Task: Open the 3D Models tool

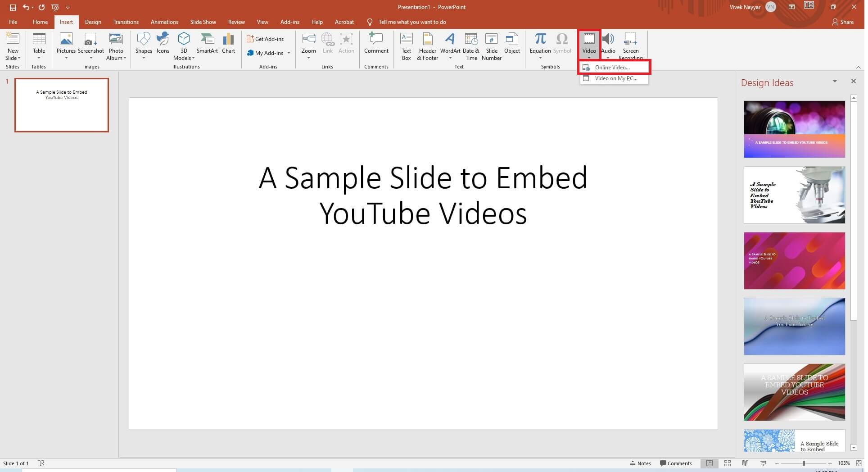Action: (x=184, y=46)
